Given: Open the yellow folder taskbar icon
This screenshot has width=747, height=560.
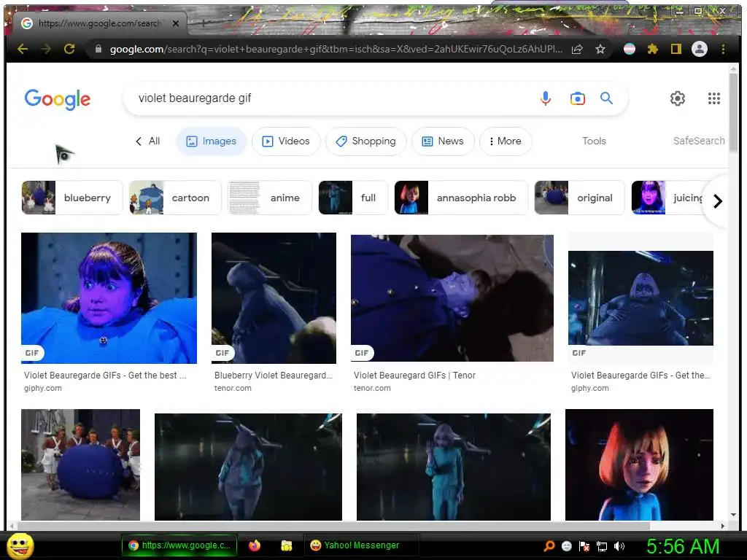Looking at the screenshot, I should click(x=286, y=545).
